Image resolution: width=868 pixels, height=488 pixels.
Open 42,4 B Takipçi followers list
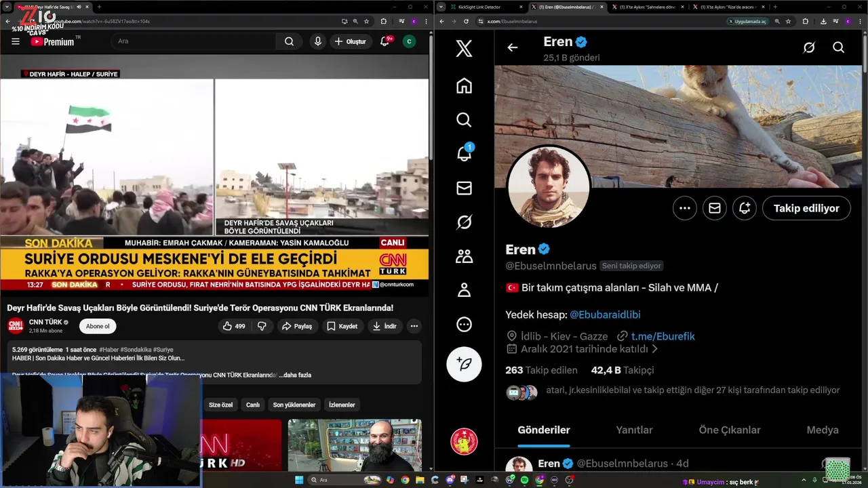[x=622, y=370]
